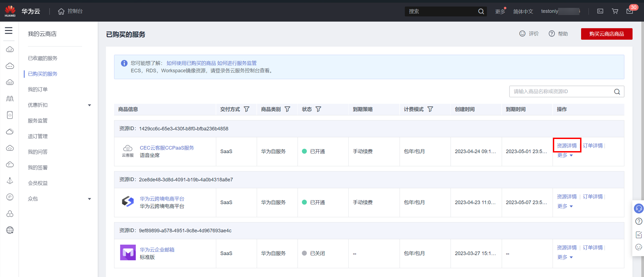Click the 华为云企业邮箱 product thumbnail
Viewport: 644px width, 277px height.
(x=128, y=253)
